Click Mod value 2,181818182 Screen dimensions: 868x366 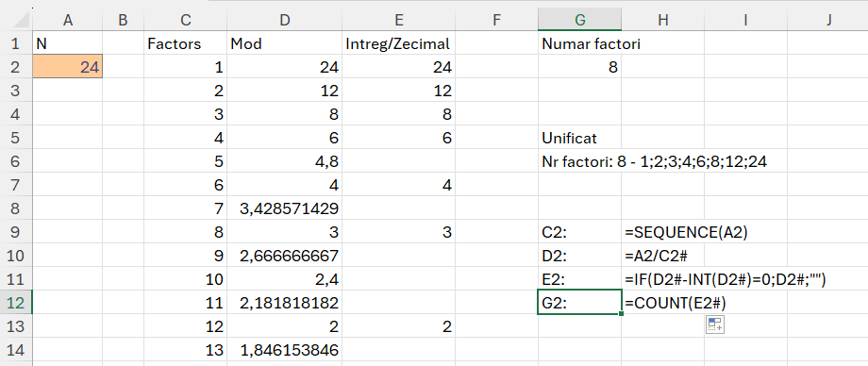point(285,302)
